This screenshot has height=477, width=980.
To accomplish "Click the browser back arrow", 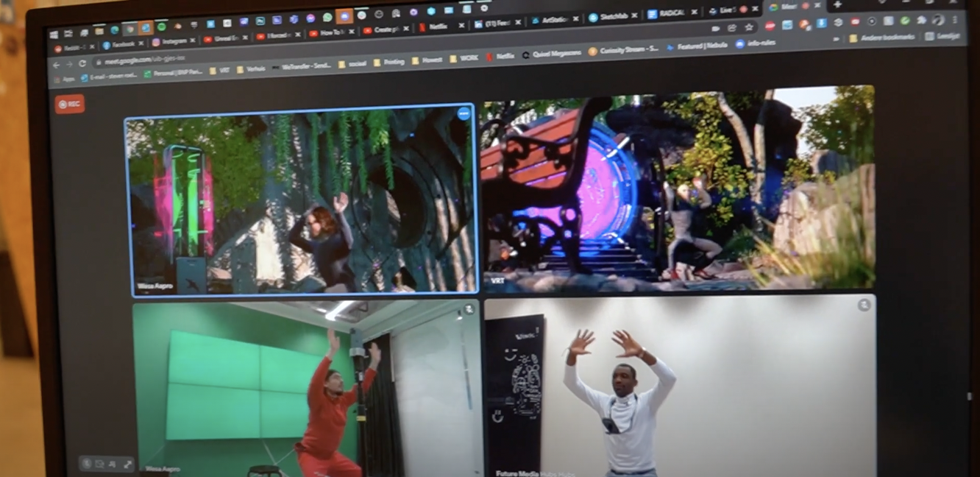I will pos(56,65).
